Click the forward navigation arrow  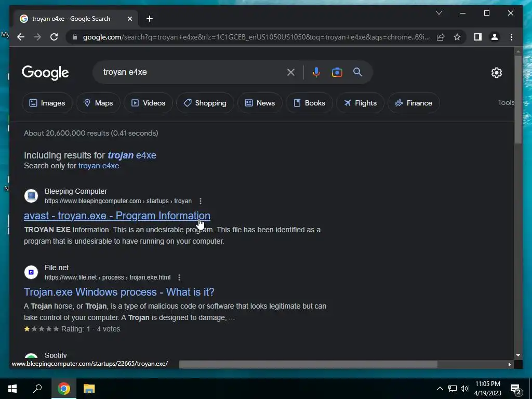pyautogui.click(x=37, y=37)
